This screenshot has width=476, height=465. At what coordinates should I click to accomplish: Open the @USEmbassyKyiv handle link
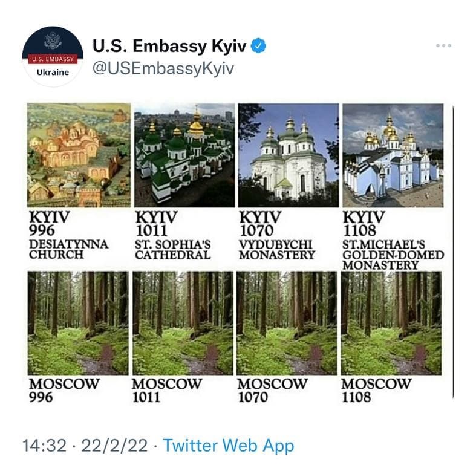point(163,68)
